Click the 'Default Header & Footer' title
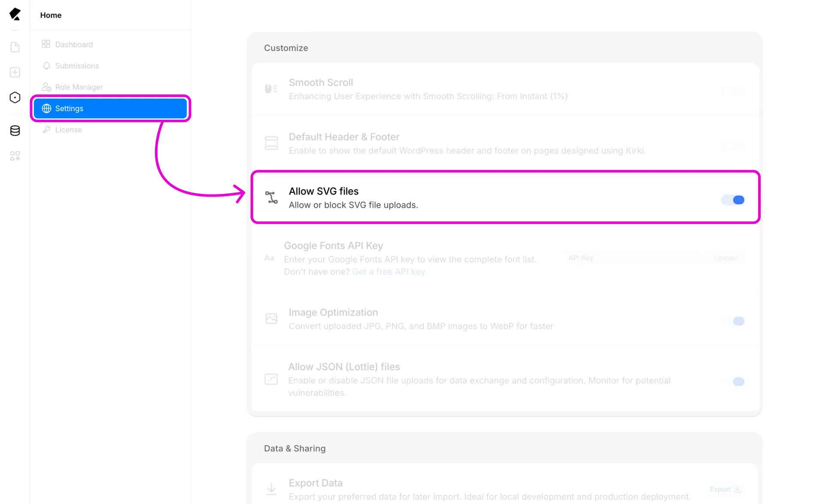Image resolution: width=838 pixels, height=504 pixels. [x=344, y=137]
